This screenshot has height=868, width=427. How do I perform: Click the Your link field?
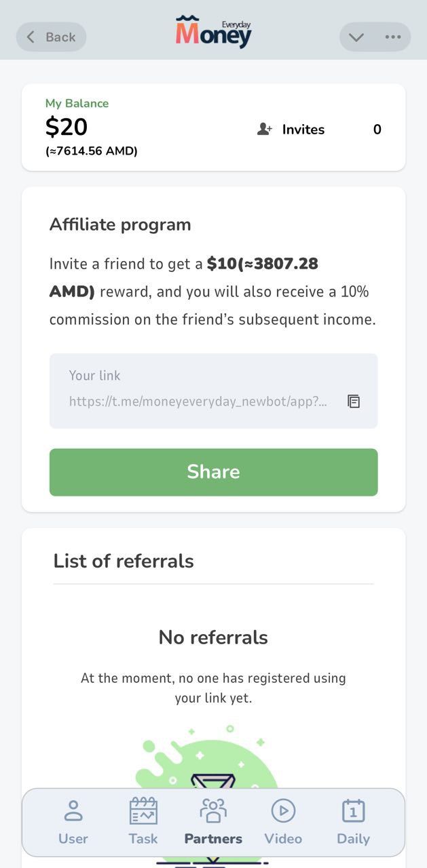click(x=197, y=391)
